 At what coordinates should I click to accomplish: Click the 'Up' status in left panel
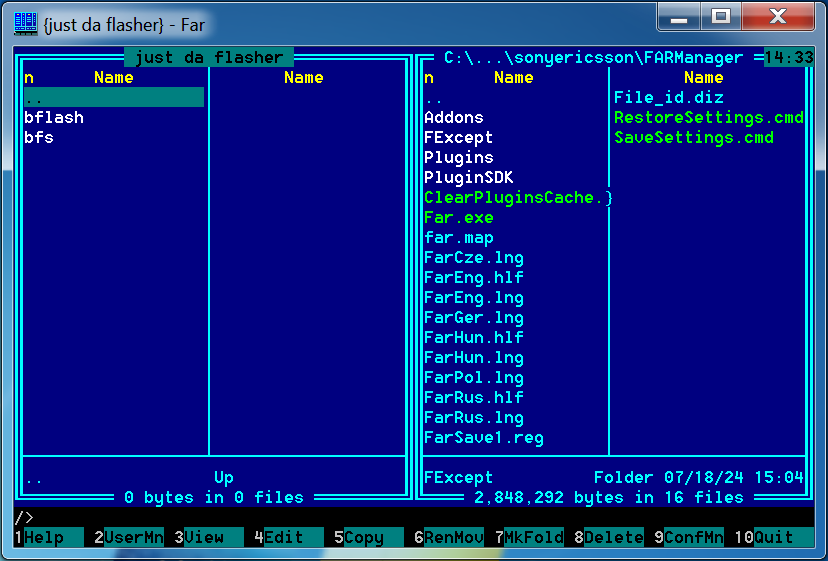pos(224,478)
